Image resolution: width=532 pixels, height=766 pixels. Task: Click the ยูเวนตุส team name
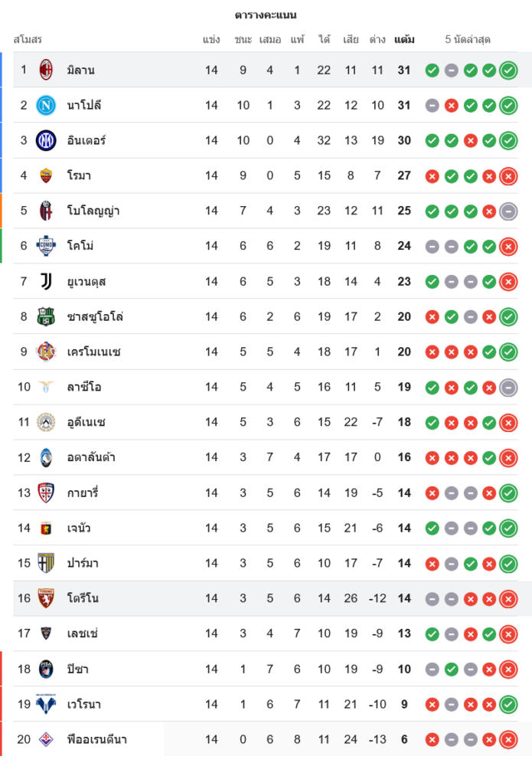tap(86, 281)
